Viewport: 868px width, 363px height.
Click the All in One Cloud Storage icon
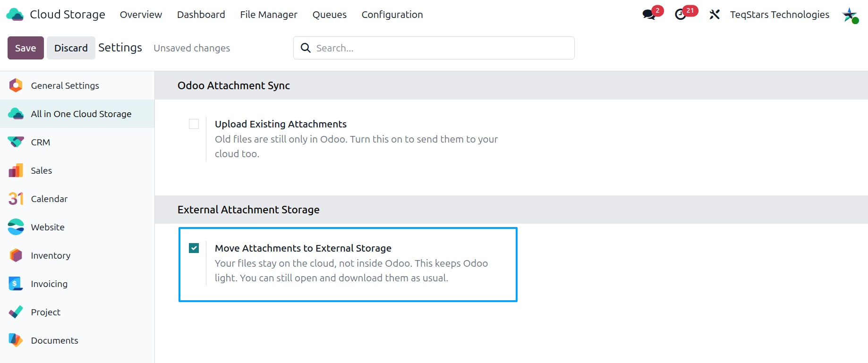(16, 114)
